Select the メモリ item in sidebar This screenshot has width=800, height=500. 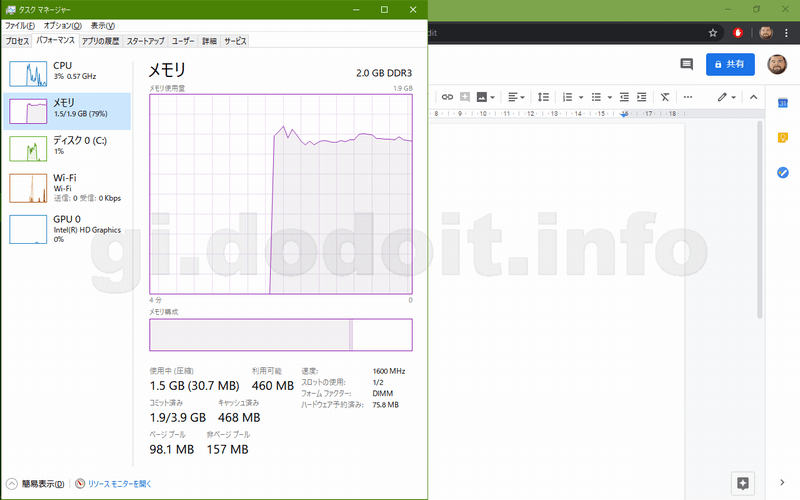(67, 111)
